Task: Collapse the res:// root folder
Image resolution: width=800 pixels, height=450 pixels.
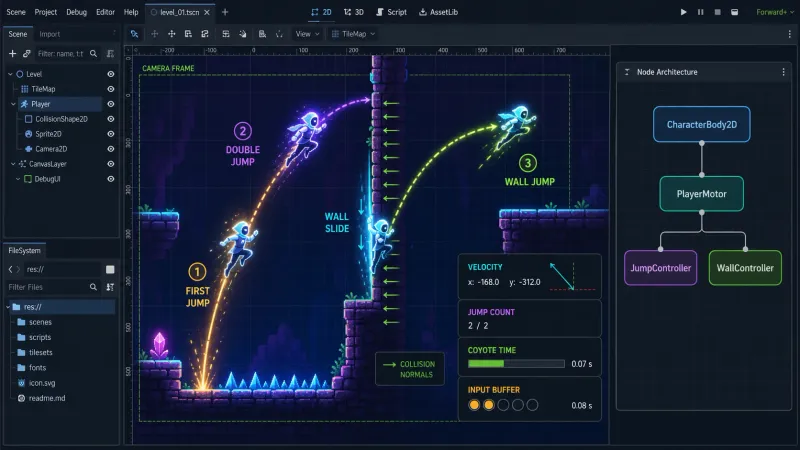Action: click(x=8, y=307)
